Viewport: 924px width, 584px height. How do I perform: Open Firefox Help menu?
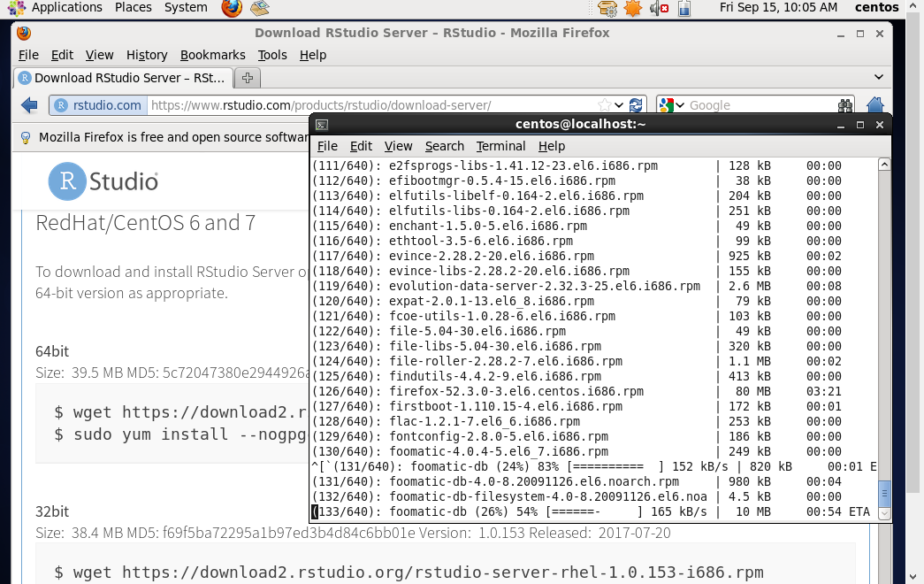312,55
